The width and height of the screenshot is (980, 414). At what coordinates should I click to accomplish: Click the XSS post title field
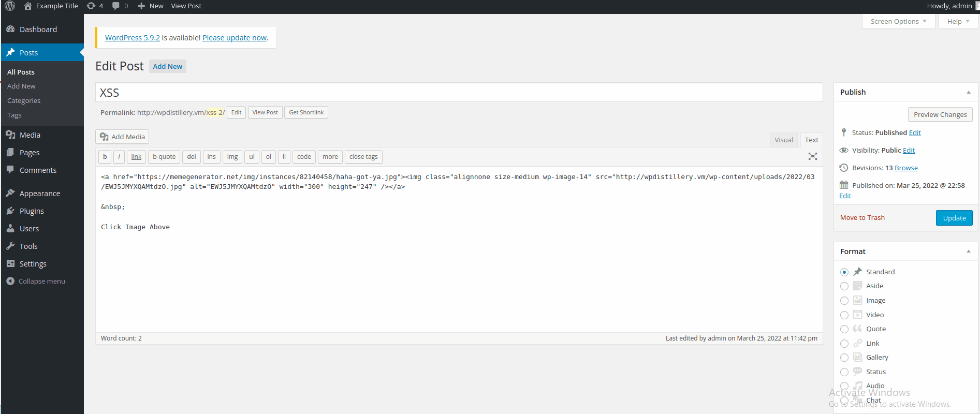459,93
